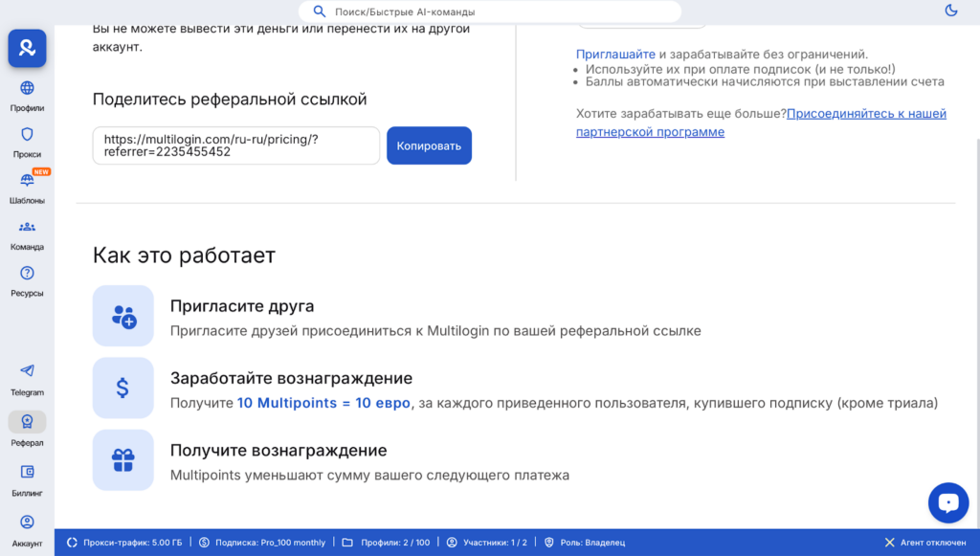Focus the Поиск/Быстрые AI-команды search box

pos(489,11)
